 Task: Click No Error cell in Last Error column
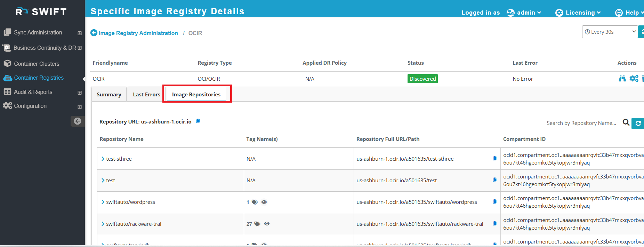523,79
